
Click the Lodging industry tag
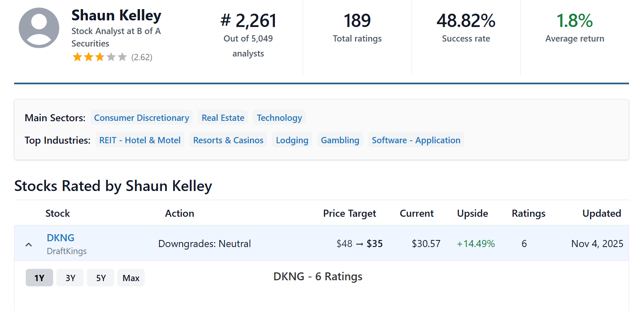click(x=292, y=140)
